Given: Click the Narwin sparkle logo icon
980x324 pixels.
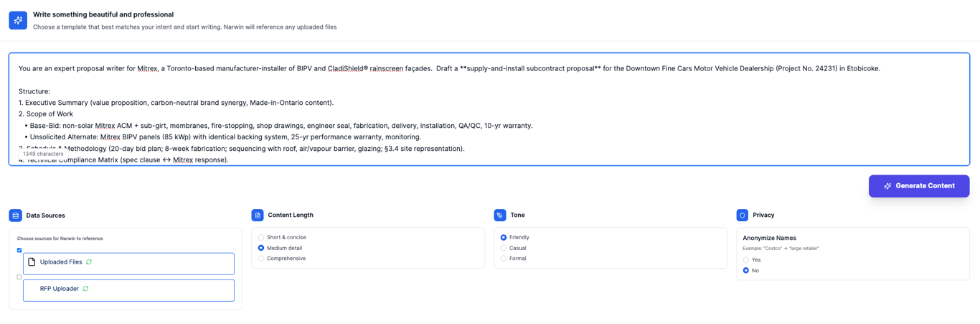Looking at the screenshot, I should pos(18,20).
